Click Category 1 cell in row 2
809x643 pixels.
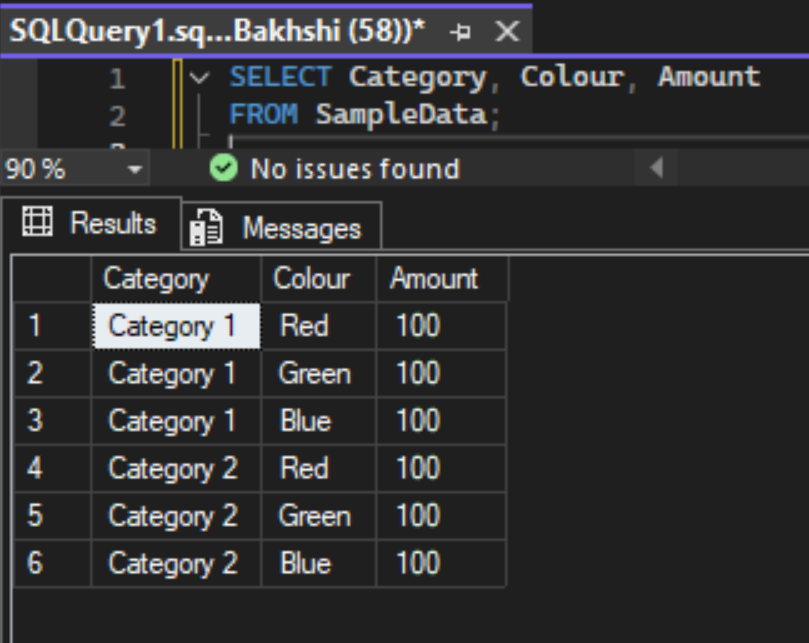pos(176,373)
